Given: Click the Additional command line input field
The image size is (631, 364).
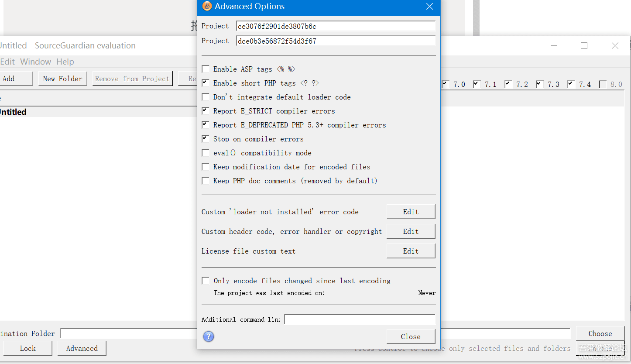Looking at the screenshot, I should 360,319.
